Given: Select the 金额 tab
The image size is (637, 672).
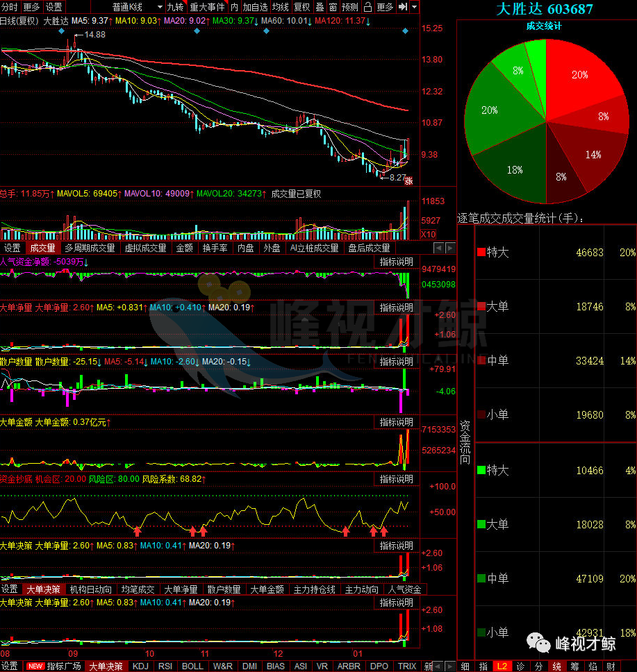Looking at the screenshot, I should point(185,248).
